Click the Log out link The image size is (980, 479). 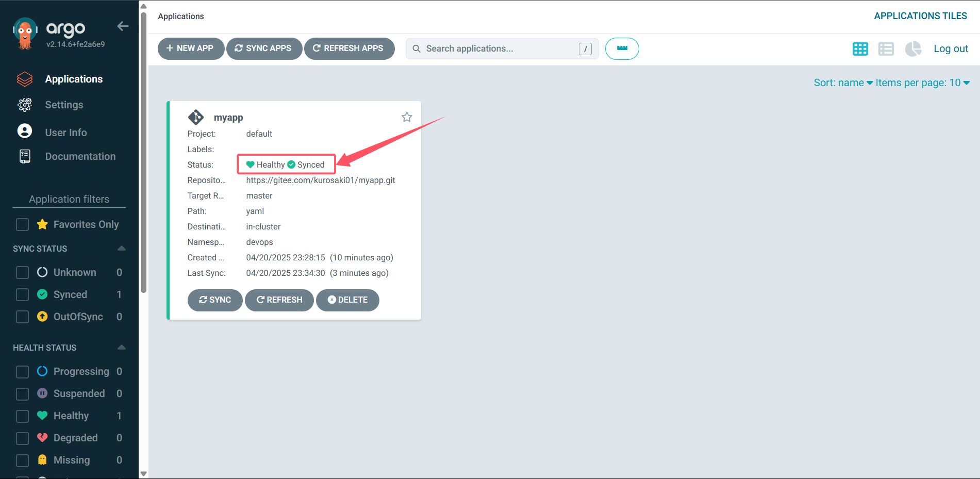click(x=951, y=48)
